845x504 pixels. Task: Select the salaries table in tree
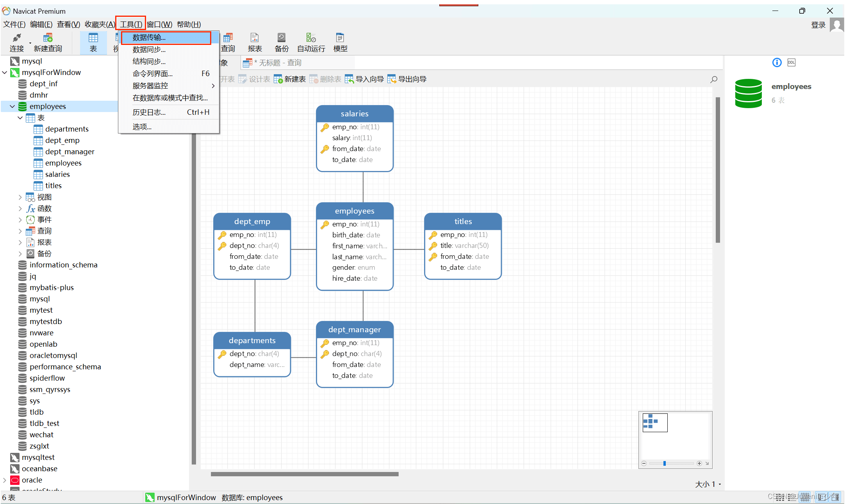click(x=57, y=175)
